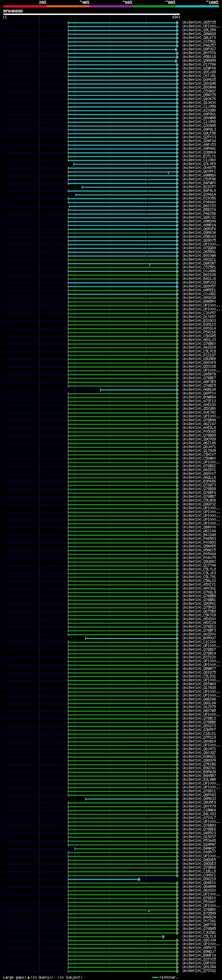Select label UniRef100_P53447
This screenshot has width=222, height=980.
[x=199, y=902]
